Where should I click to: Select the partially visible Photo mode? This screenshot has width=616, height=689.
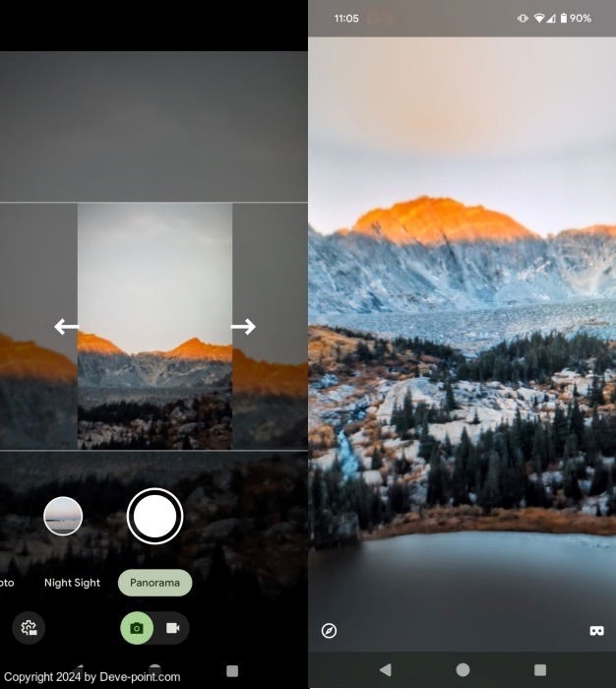coord(7,583)
